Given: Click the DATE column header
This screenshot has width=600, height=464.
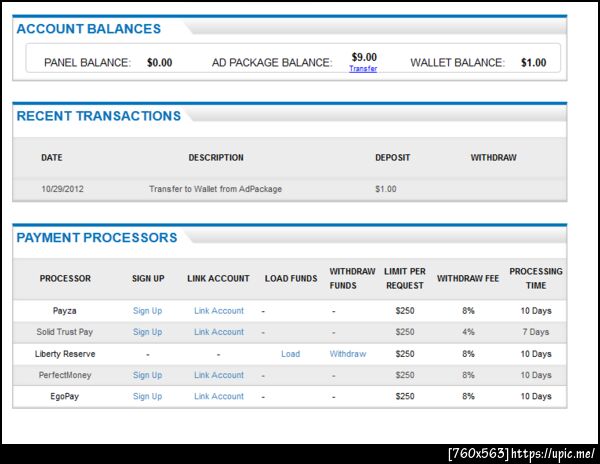Looking at the screenshot, I should 52,158.
